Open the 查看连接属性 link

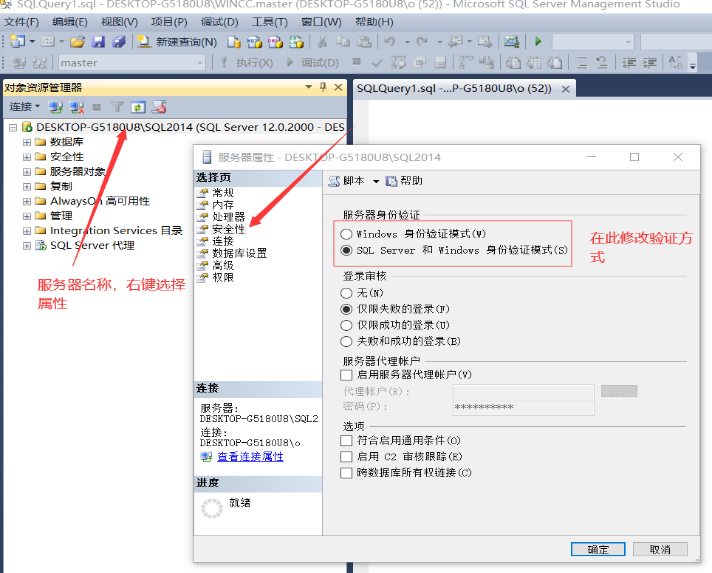pos(250,457)
